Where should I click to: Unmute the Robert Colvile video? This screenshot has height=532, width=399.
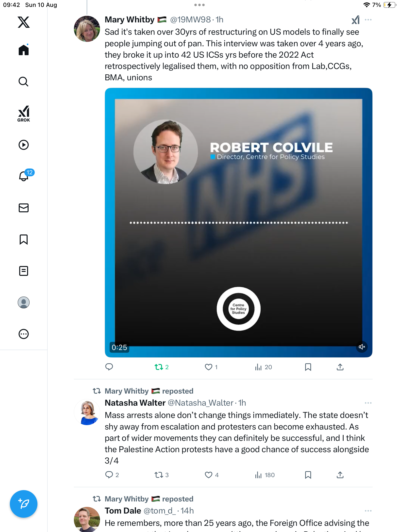click(x=362, y=347)
